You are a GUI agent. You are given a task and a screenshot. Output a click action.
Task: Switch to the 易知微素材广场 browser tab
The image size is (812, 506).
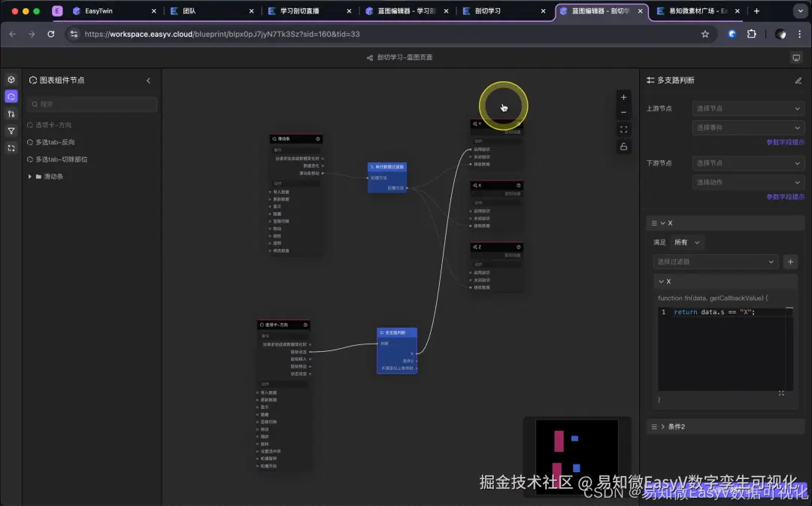click(698, 11)
